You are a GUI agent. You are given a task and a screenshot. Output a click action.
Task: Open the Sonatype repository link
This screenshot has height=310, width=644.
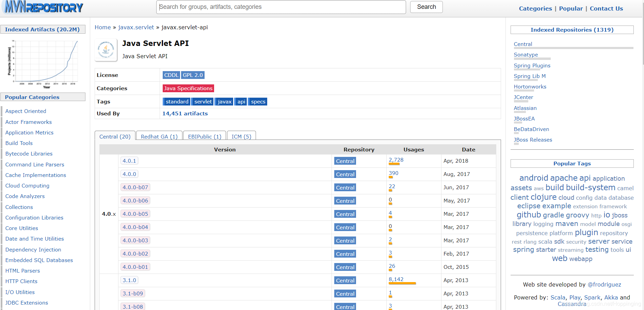[x=526, y=54]
